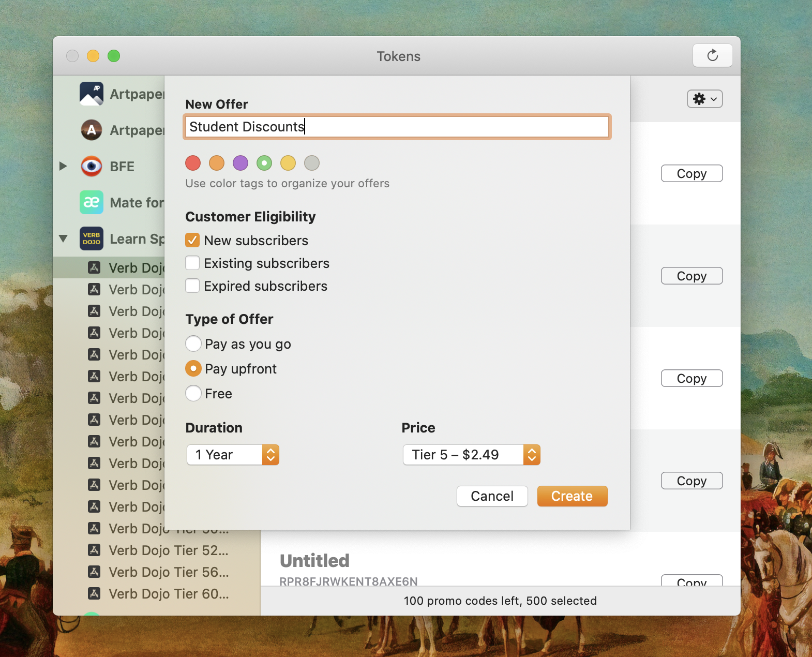Select the Artpaper mountain app icon
The image size is (812, 657).
coord(92,94)
